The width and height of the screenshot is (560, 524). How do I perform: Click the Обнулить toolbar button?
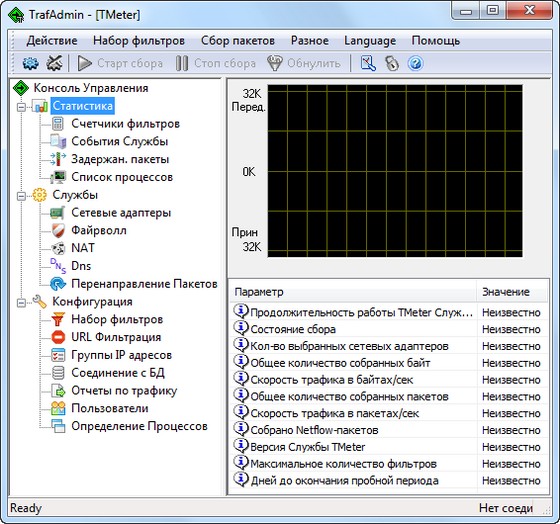coord(304,63)
